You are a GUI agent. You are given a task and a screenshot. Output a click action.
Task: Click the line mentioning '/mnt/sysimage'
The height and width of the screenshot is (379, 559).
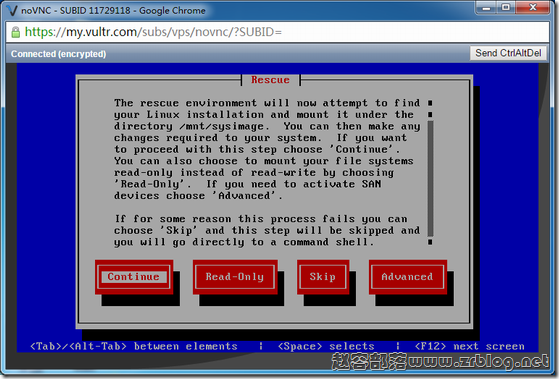click(x=267, y=127)
